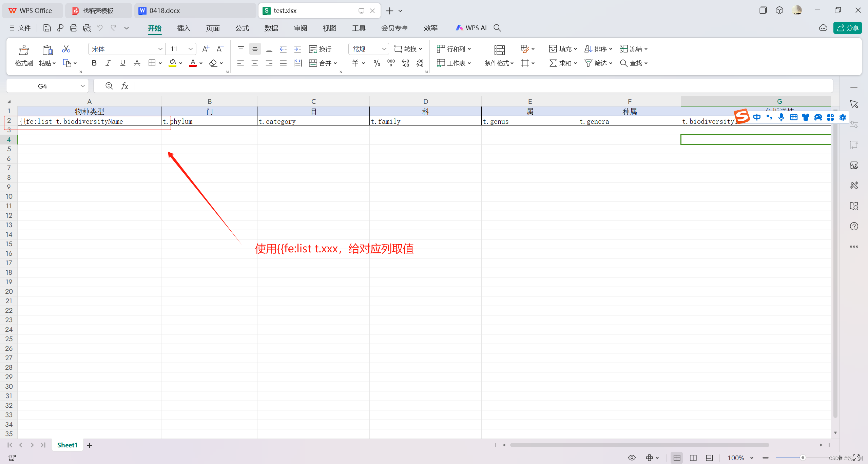Click the Format Painter (格式刷) icon

24,50
